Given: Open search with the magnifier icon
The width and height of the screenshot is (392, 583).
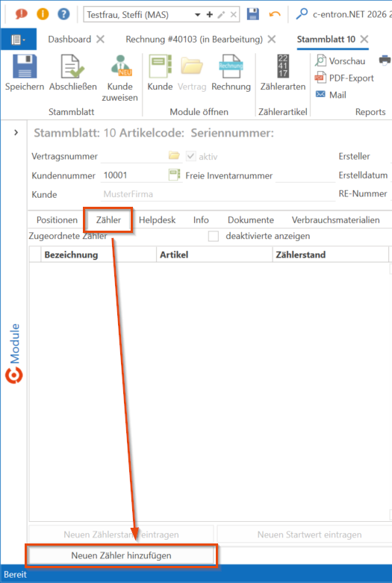Looking at the screenshot, I should coord(302,14).
